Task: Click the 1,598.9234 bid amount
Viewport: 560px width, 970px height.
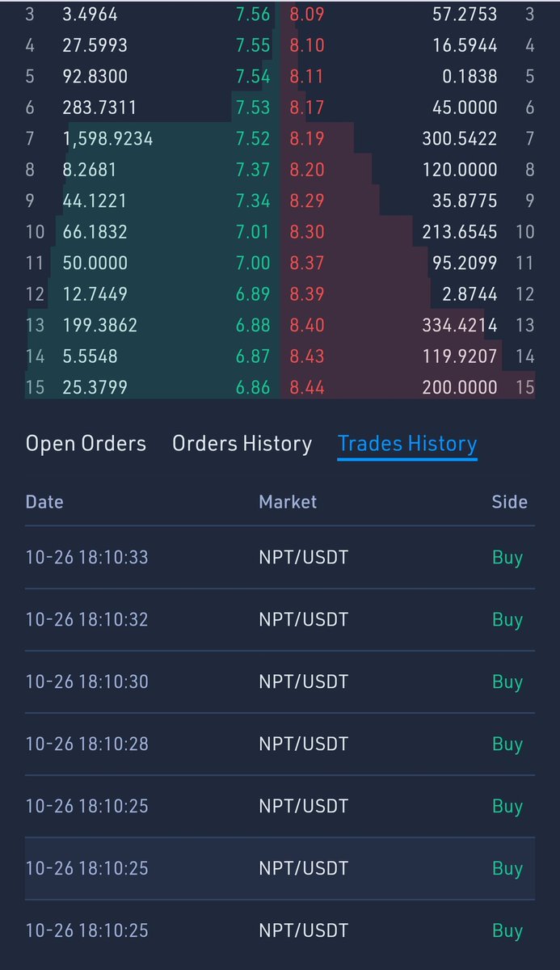Action: pyautogui.click(x=107, y=139)
